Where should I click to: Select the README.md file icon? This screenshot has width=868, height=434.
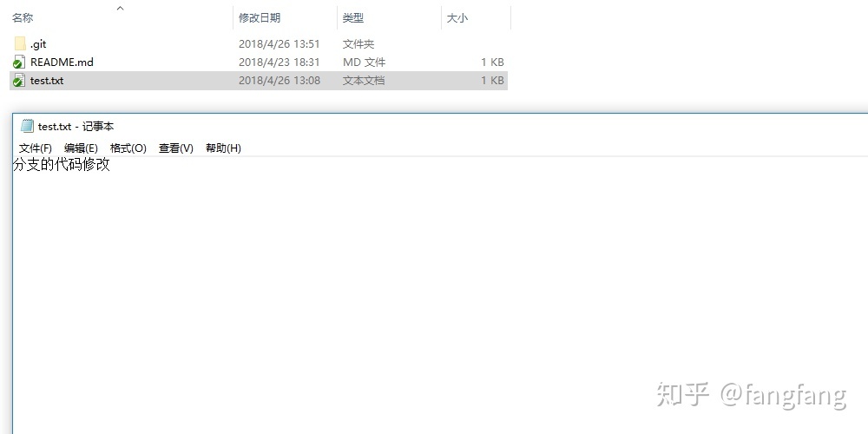click(x=19, y=62)
